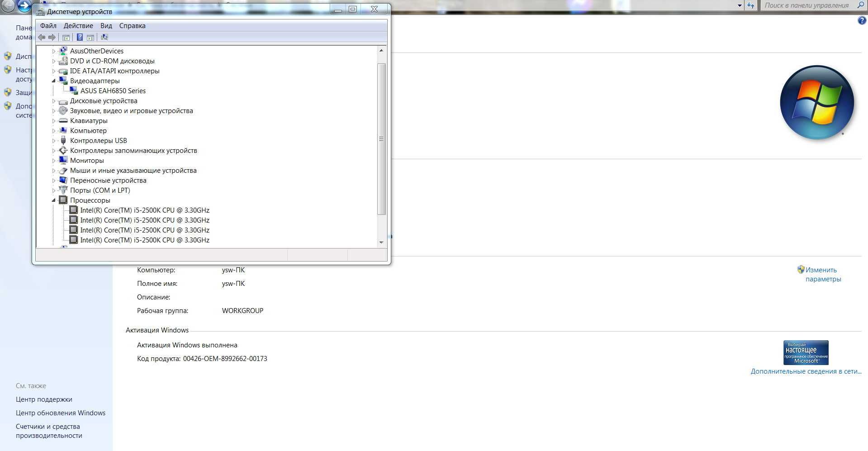Screen dimensions: 868x451
Task: Click the shield icon next to Изменить параметры
Action: (801, 270)
